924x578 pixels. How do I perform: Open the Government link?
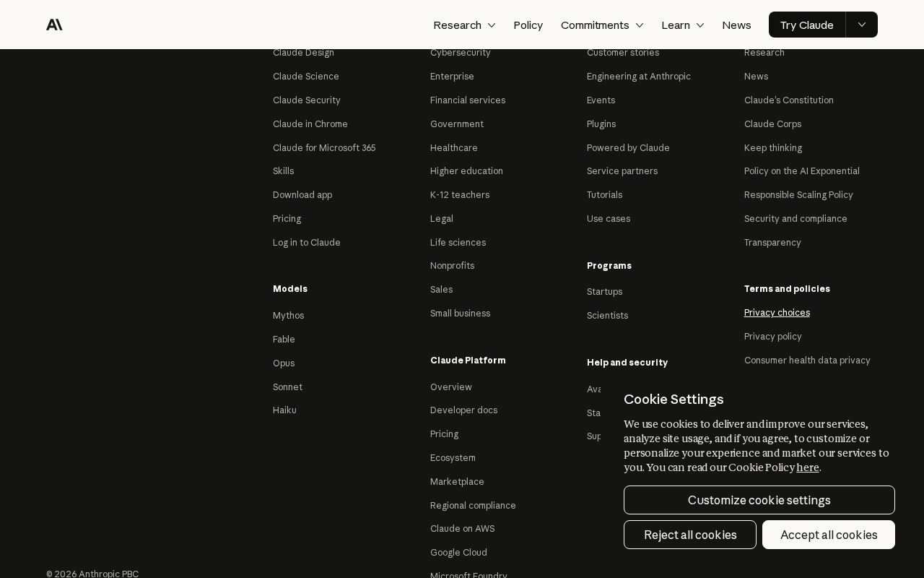(457, 124)
